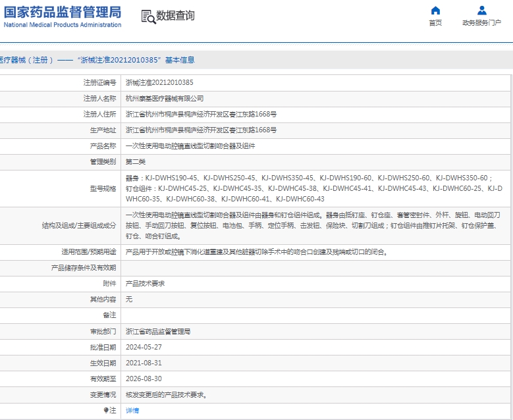Click the 注册人住所 label

(100, 114)
